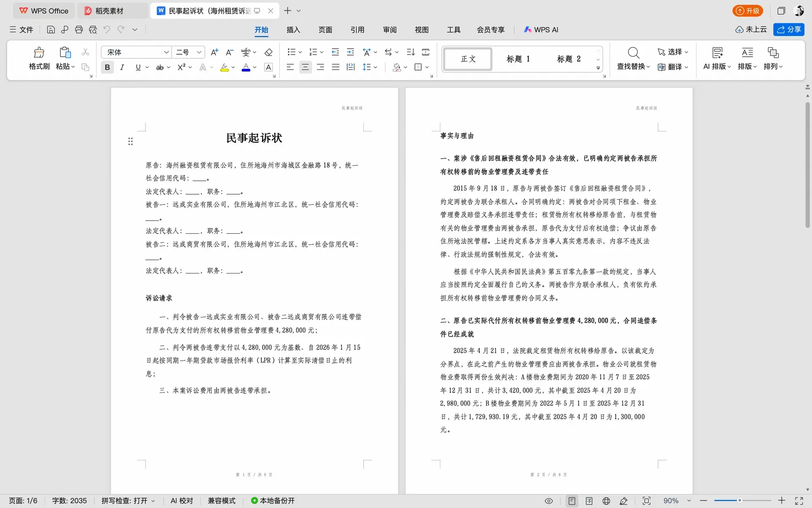812x508 pixels.
Task: Click the Web layout globe icon in status bar
Action: 606,501
